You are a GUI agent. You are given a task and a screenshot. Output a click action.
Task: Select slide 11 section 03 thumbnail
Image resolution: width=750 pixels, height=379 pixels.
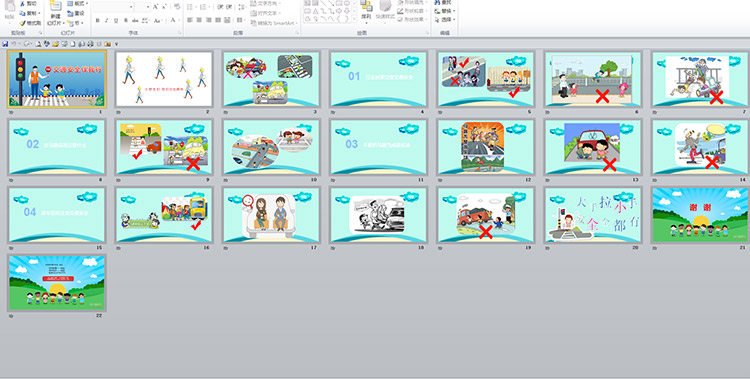(378, 147)
